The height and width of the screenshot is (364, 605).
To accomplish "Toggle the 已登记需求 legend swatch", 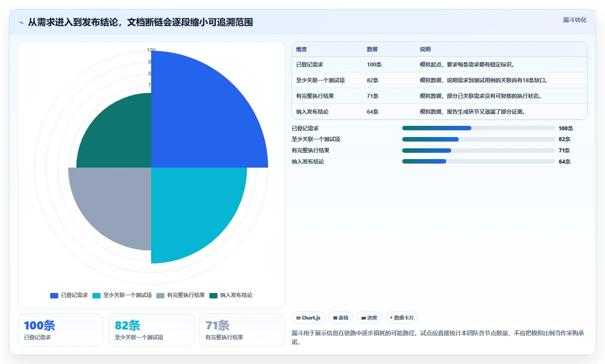I will 54,295.
